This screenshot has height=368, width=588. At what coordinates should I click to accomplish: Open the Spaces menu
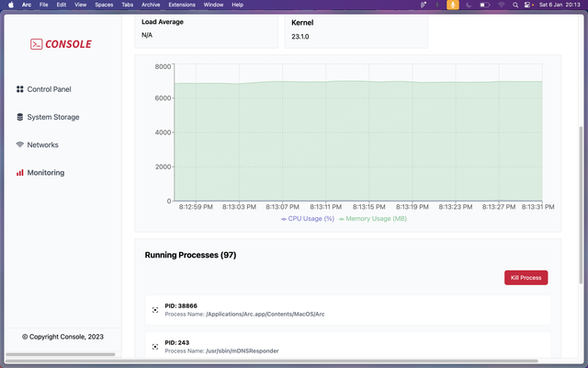104,5
